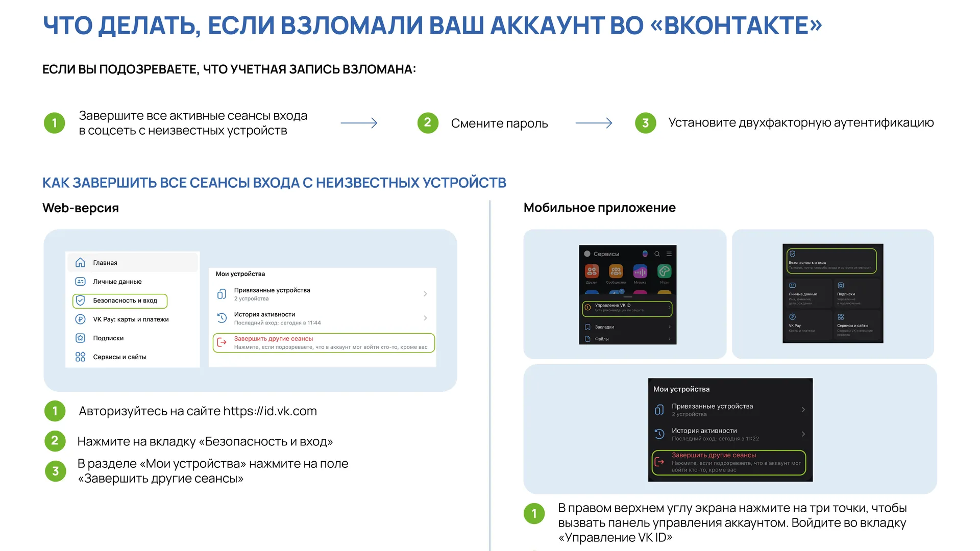980x551 pixels.
Task: Tap '2 устройства' text in the dark mobile panel
Action: (x=689, y=414)
